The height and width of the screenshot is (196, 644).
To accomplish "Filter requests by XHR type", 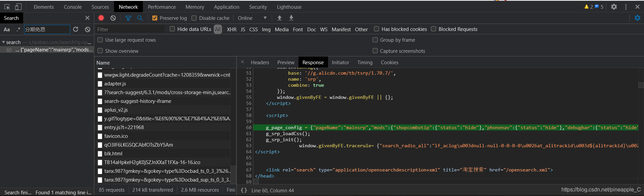I will pos(231,29).
